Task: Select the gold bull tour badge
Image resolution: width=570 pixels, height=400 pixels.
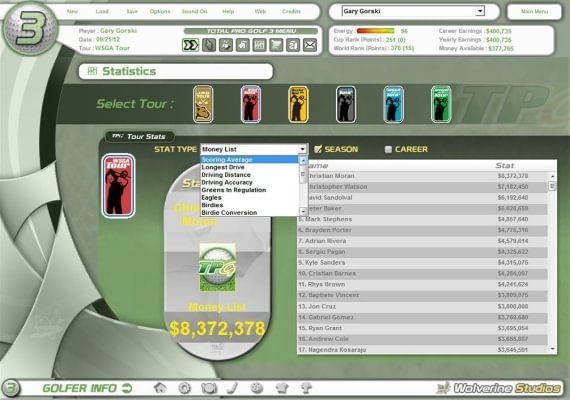Action: 203,104
